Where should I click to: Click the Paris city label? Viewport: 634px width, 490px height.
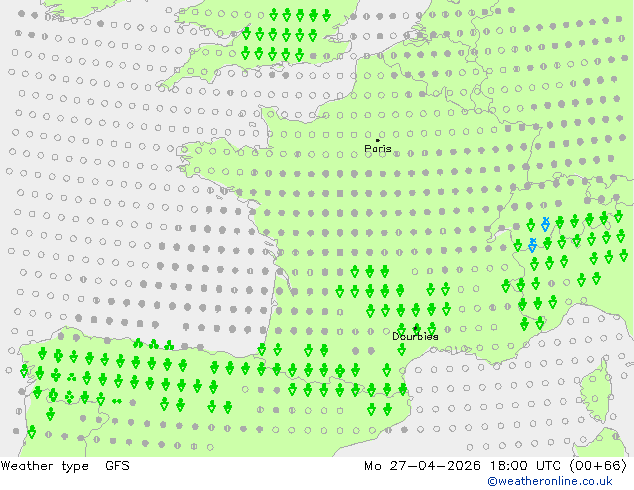[x=378, y=149]
